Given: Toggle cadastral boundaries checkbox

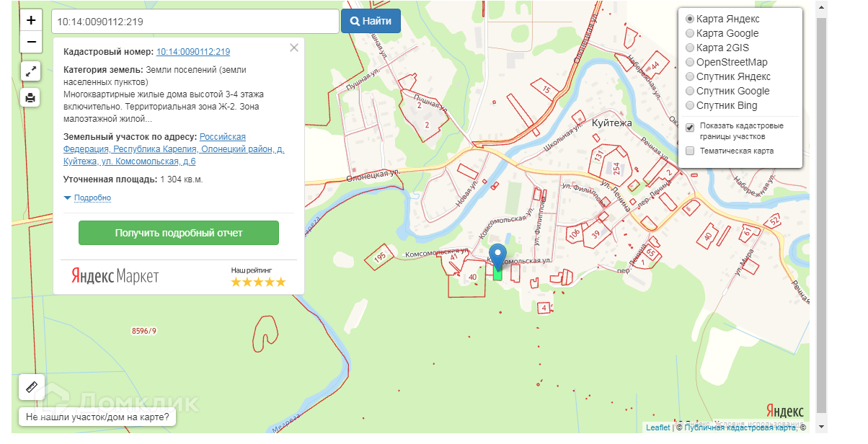Looking at the screenshot, I should click(x=690, y=127).
